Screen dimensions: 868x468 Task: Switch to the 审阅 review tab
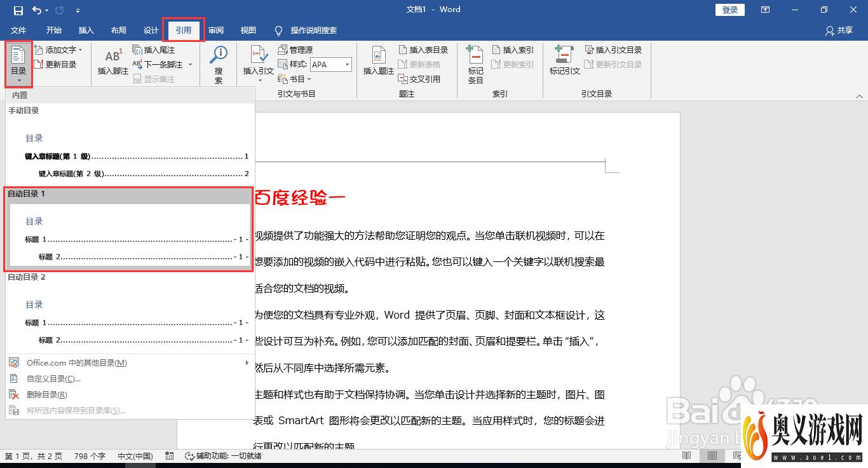click(216, 31)
